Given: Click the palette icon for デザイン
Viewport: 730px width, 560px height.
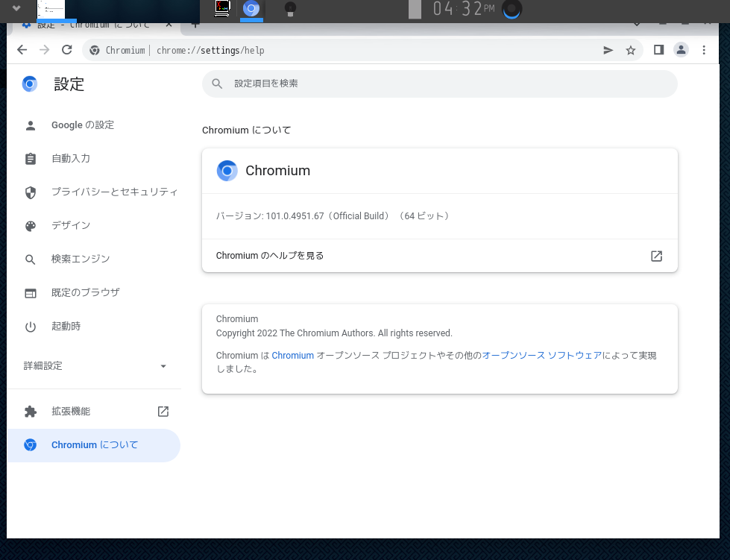Looking at the screenshot, I should pos(31,226).
